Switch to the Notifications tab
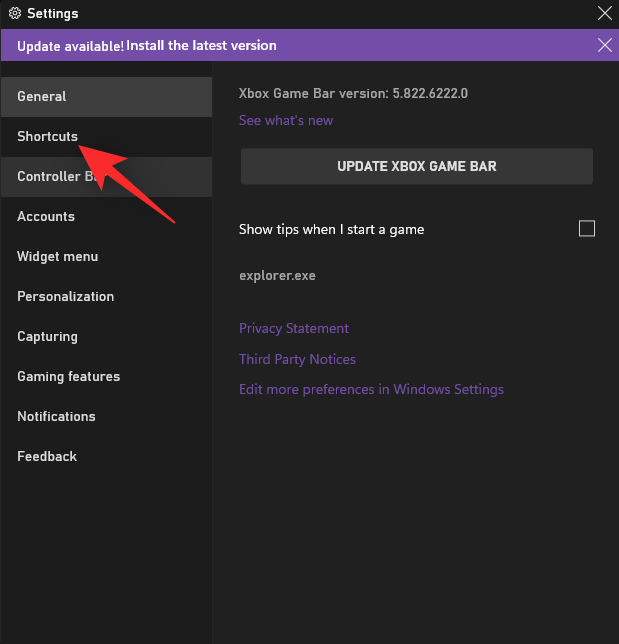 (x=106, y=416)
